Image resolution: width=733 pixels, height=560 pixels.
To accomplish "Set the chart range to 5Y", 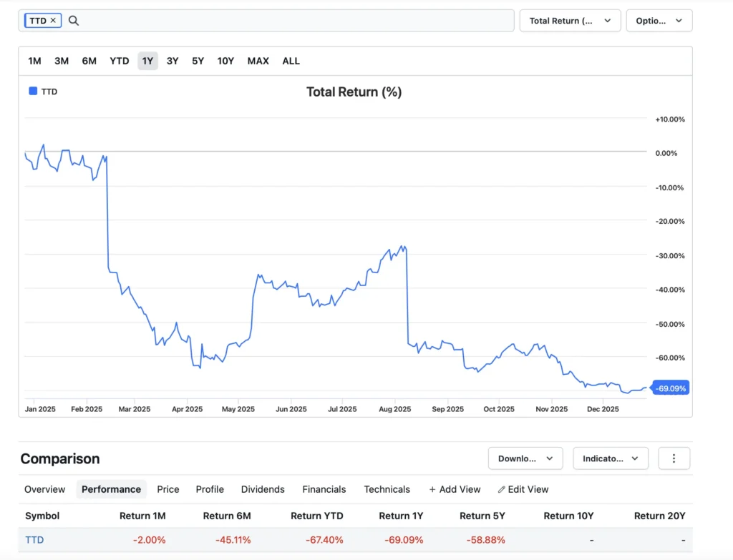I will pos(198,61).
